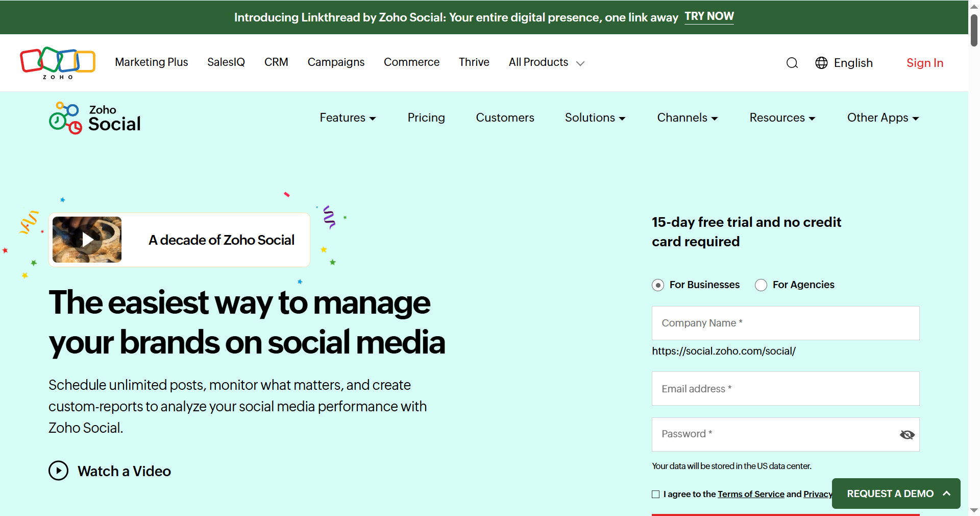
Task: Click the A decade of Zoho Social text
Action: pyautogui.click(x=222, y=240)
